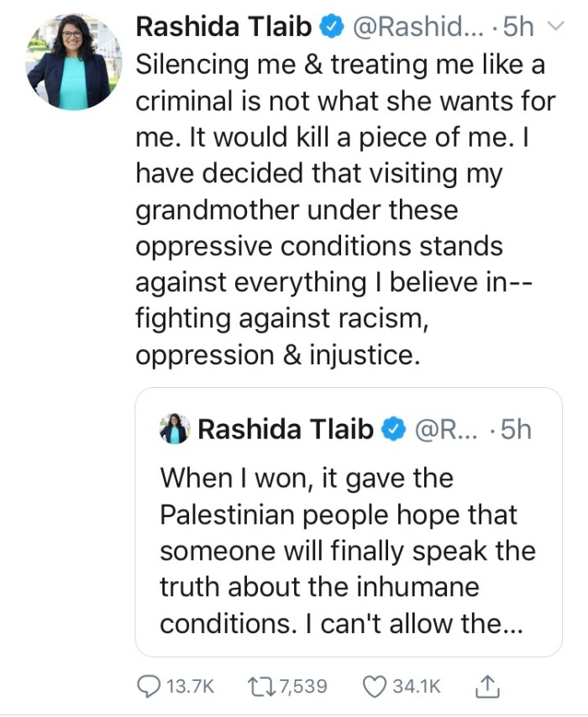Click the verified badge in the quoted tweet
Screen dimensions: 588x717
click(392, 431)
